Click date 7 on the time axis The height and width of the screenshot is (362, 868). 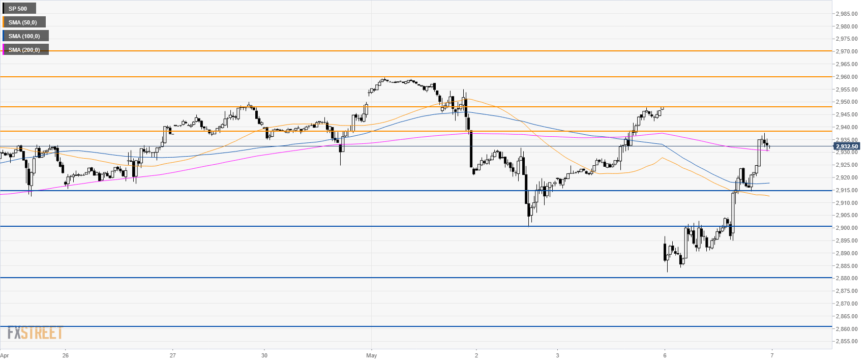(772, 355)
